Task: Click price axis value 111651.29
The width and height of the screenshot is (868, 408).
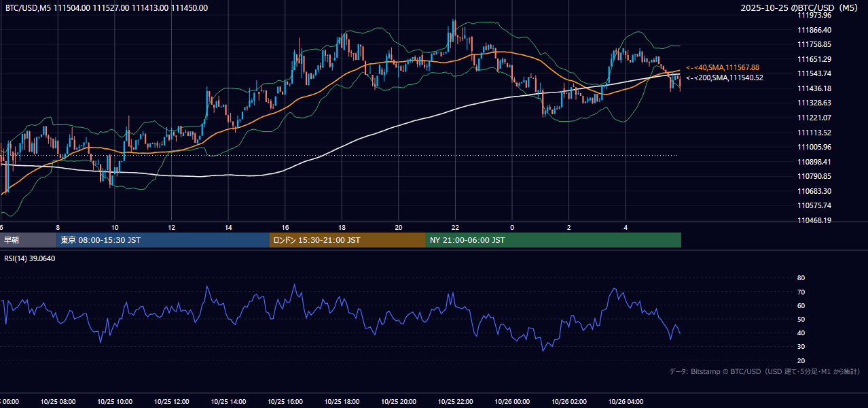Action: click(x=814, y=59)
